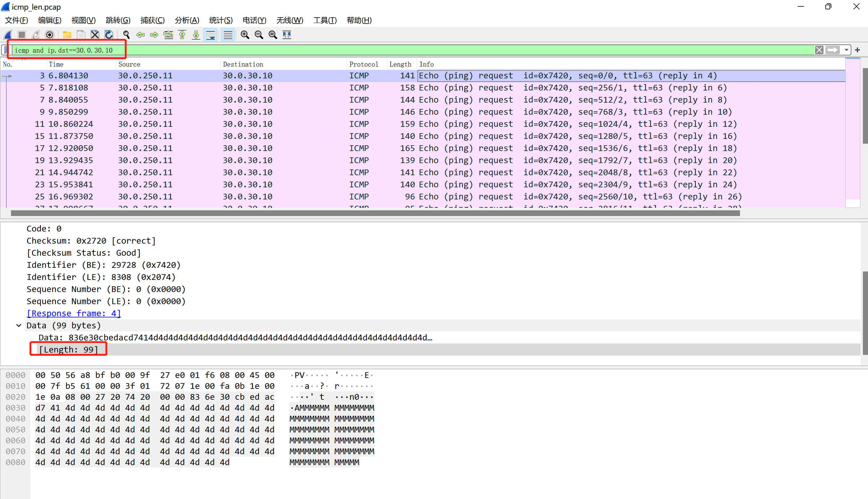The width and height of the screenshot is (868, 499).
Task: Toggle packet list colorization button
Action: (x=228, y=34)
